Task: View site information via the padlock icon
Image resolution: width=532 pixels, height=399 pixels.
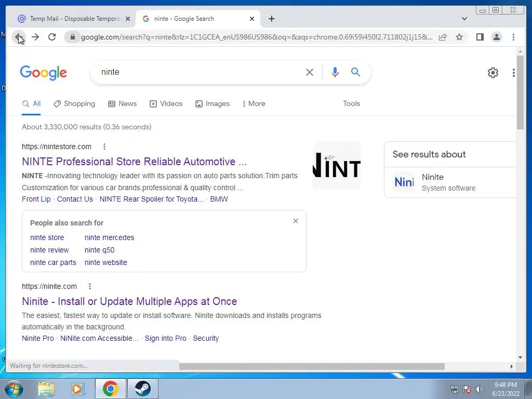Action: [x=72, y=37]
